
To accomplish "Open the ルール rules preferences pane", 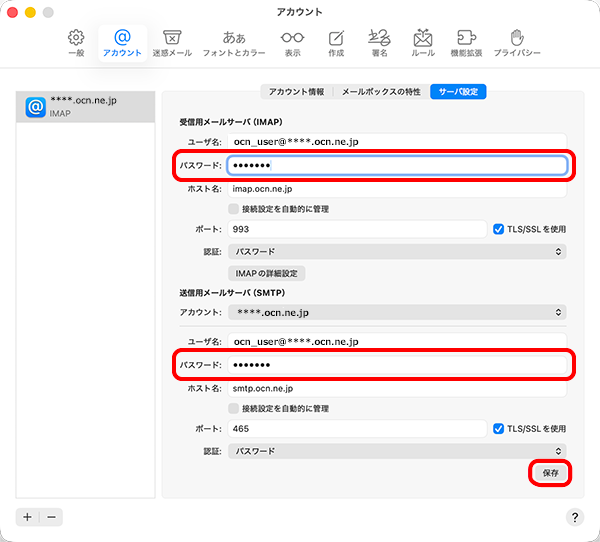I will click(x=422, y=42).
